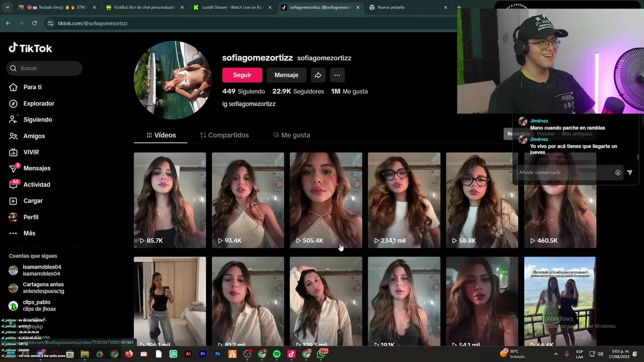Go to Perfil in sidebar
Viewport: 644px width, 362px height.
point(23,217)
